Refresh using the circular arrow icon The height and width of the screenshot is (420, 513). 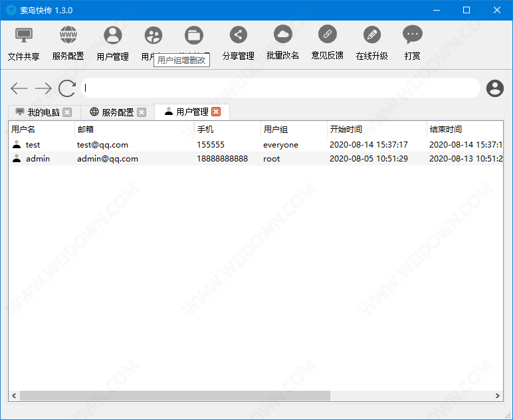tap(67, 88)
